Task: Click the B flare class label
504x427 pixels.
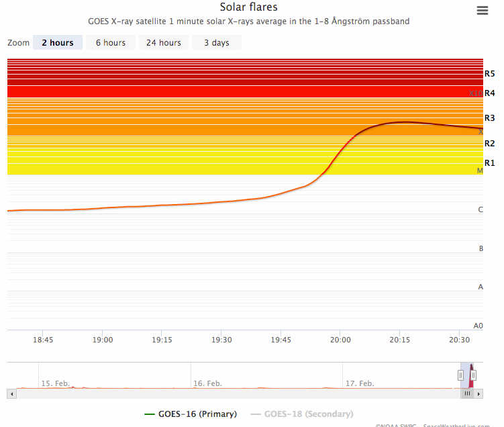Action: [x=481, y=248]
